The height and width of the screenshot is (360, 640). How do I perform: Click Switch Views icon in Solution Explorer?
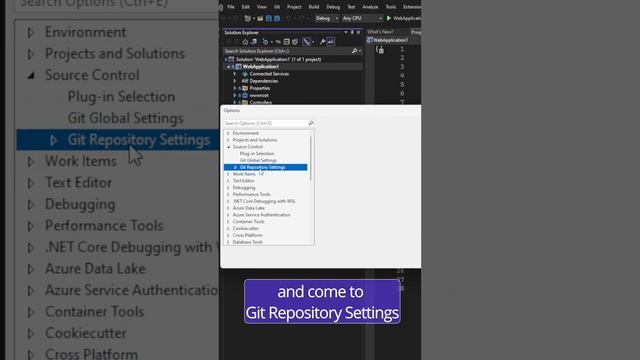[254, 42]
